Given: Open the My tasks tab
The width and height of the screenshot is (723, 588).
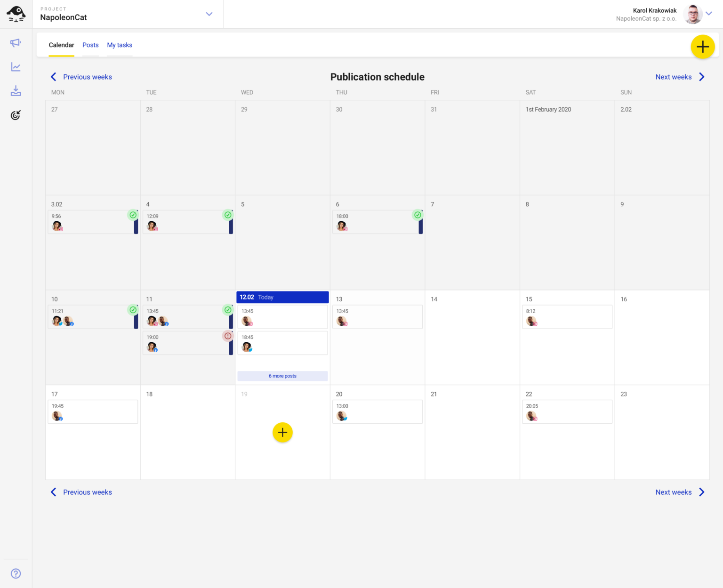Looking at the screenshot, I should point(120,45).
